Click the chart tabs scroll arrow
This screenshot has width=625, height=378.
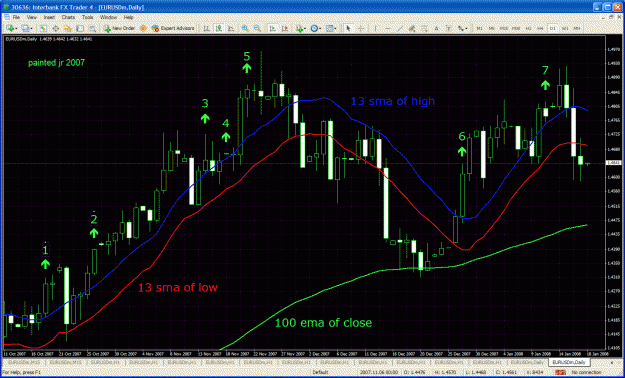coord(613,362)
